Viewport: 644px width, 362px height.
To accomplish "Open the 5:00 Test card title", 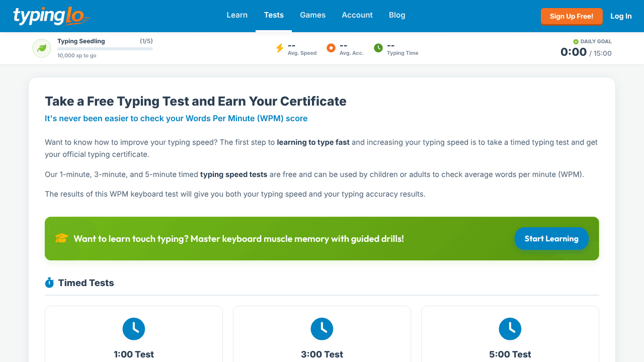I will 510,354.
